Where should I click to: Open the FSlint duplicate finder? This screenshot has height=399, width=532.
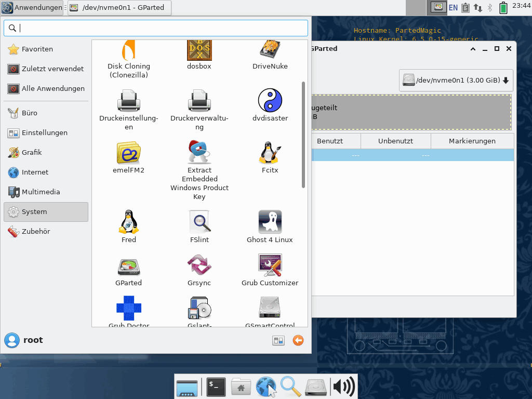point(199,227)
